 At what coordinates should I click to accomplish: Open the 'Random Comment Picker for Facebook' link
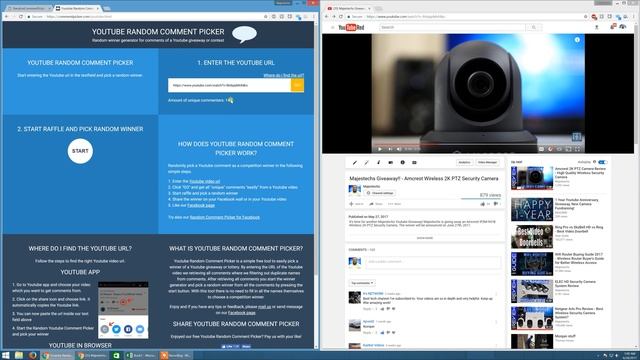[224, 217]
